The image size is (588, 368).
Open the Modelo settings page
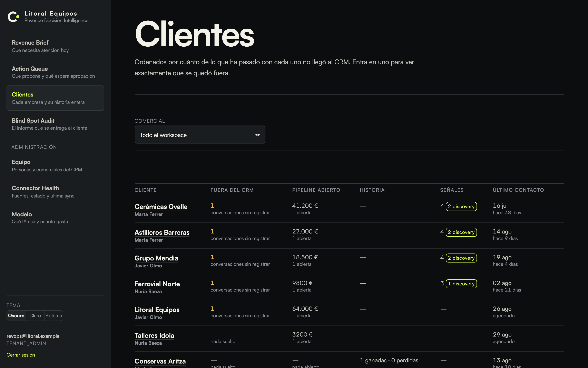point(55,218)
